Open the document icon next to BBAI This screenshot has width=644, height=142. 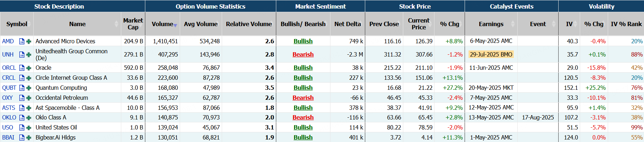[22, 138]
